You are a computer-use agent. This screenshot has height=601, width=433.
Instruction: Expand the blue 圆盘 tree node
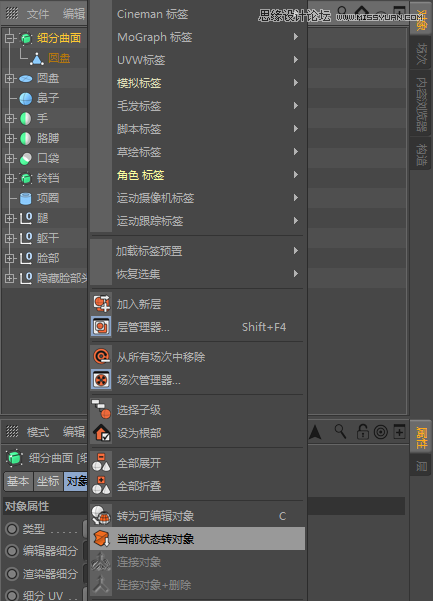10,79
